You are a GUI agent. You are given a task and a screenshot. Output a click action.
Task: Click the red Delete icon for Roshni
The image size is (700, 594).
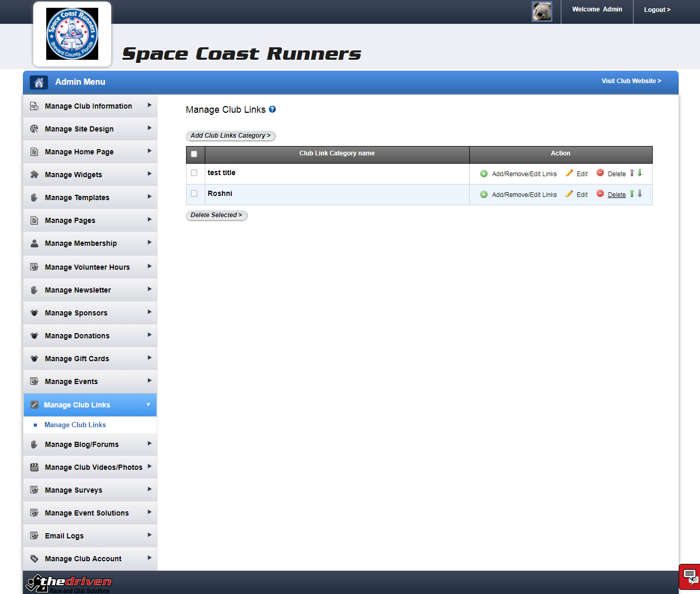600,194
